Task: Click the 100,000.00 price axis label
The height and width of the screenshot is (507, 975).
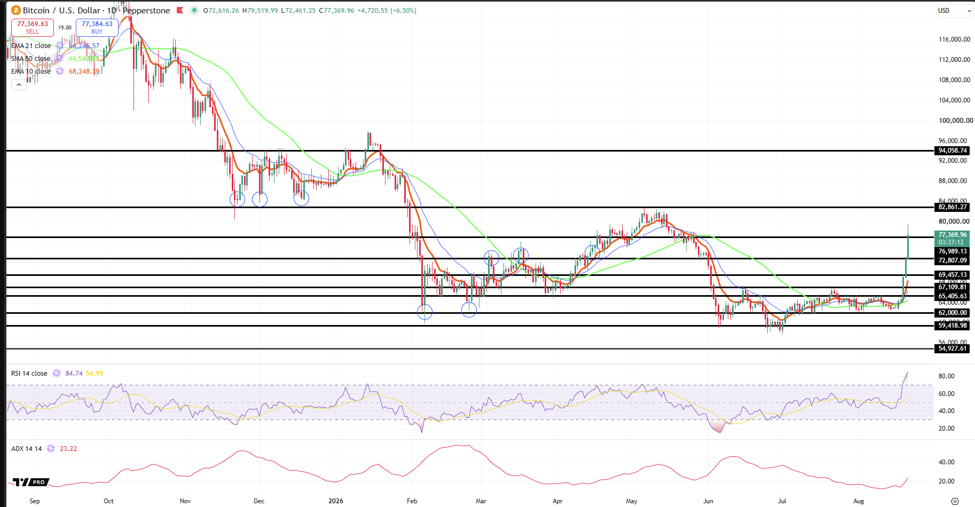Action: 954,120
